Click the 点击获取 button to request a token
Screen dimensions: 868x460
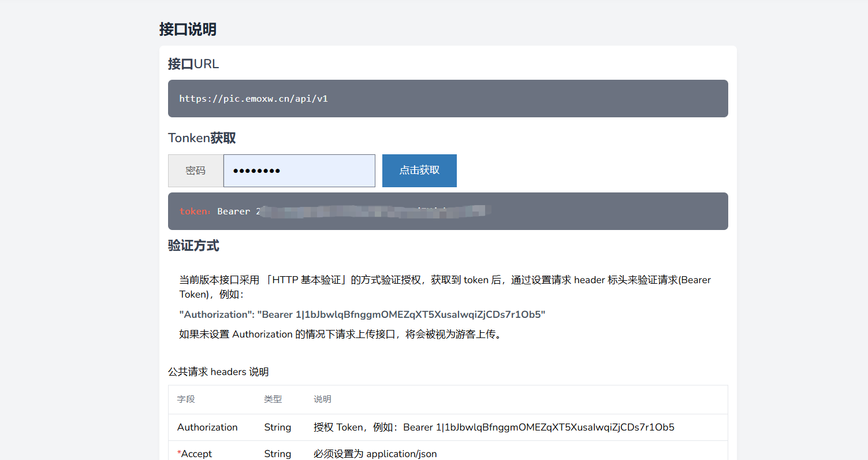[419, 170]
